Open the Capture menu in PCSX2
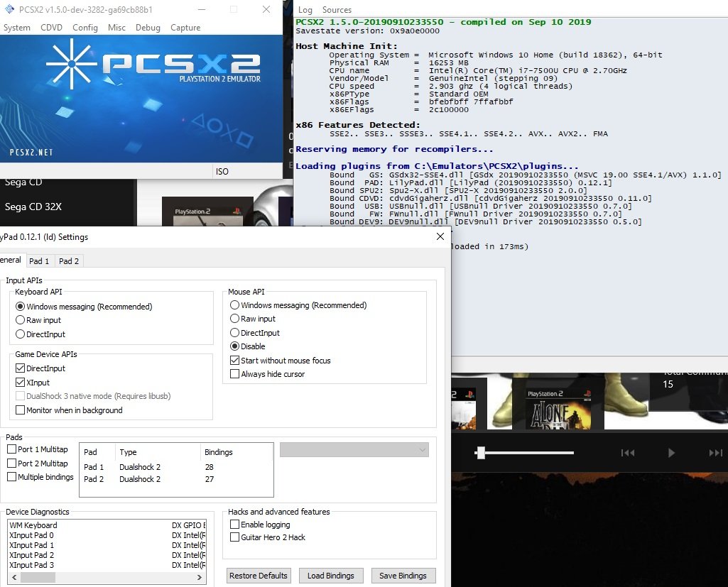 [185, 28]
